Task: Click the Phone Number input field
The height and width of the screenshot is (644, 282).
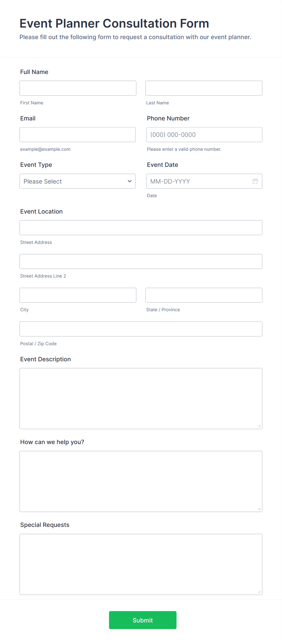Action: point(204,134)
